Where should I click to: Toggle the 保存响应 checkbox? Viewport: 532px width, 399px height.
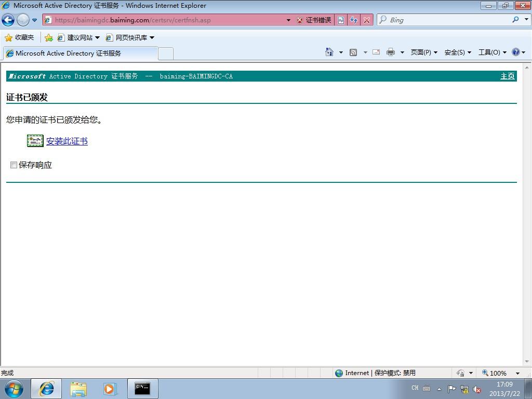click(14, 165)
